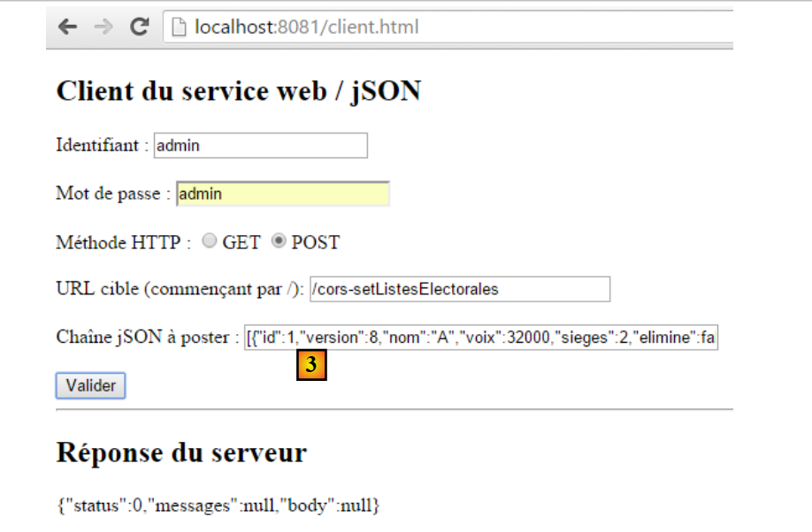812x532 pixels.
Task: Click the "Méthode HTTP :" label text
Action: point(124,242)
